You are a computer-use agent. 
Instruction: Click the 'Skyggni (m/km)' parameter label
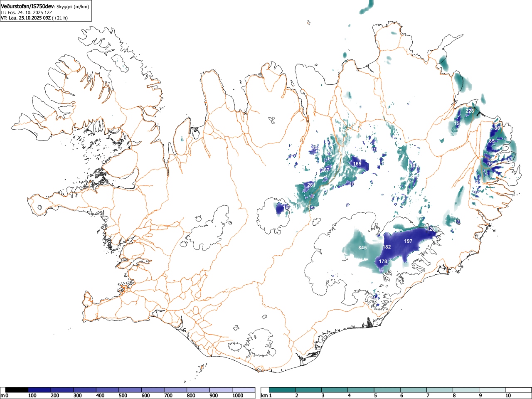coord(74,6)
